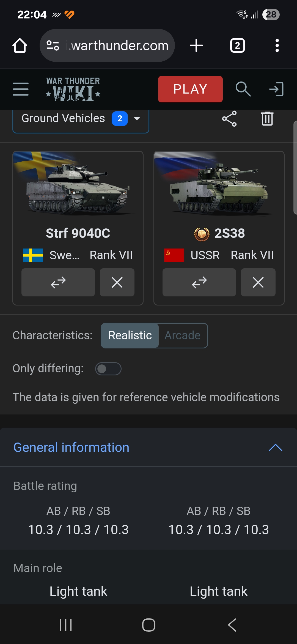Clear the comparison with the trash icon
The width and height of the screenshot is (297, 644).
[266, 118]
